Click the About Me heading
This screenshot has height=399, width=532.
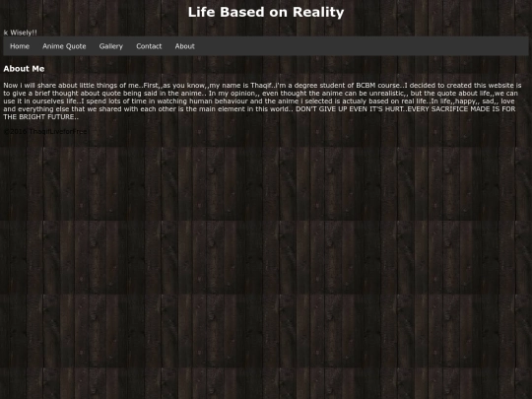24,69
